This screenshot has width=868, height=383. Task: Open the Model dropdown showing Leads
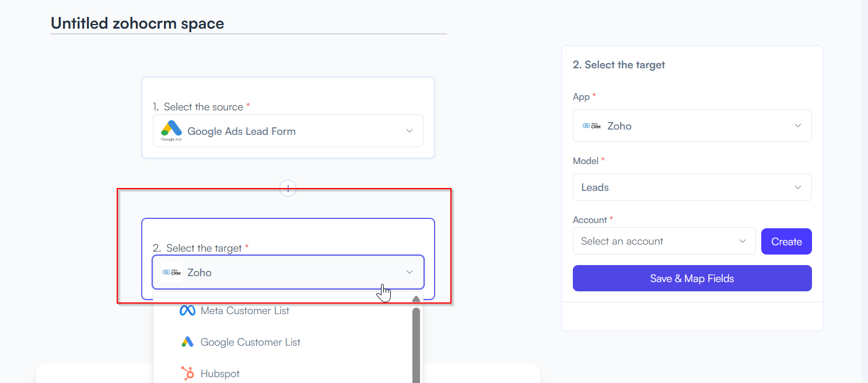pos(692,187)
